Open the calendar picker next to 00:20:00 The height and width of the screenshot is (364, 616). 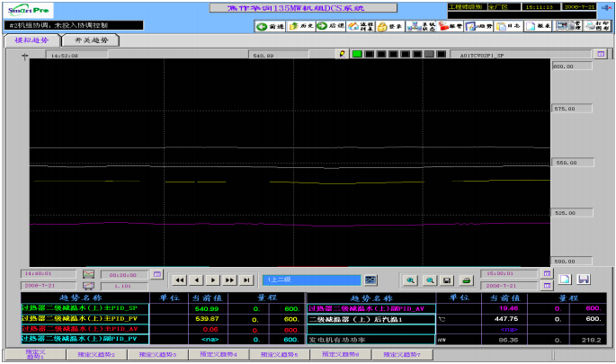tap(156, 272)
